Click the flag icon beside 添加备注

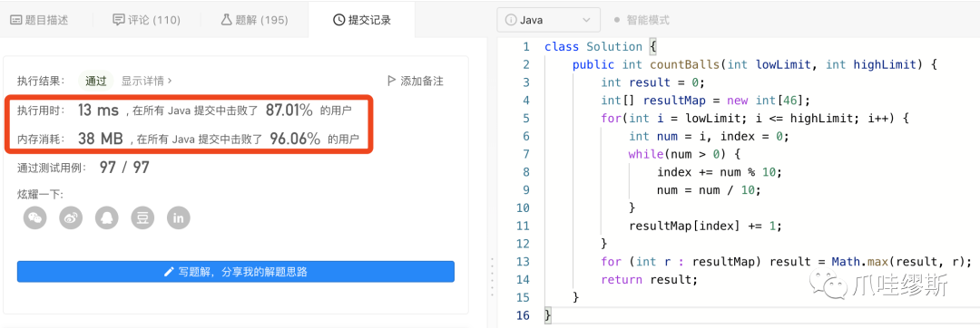click(x=391, y=81)
